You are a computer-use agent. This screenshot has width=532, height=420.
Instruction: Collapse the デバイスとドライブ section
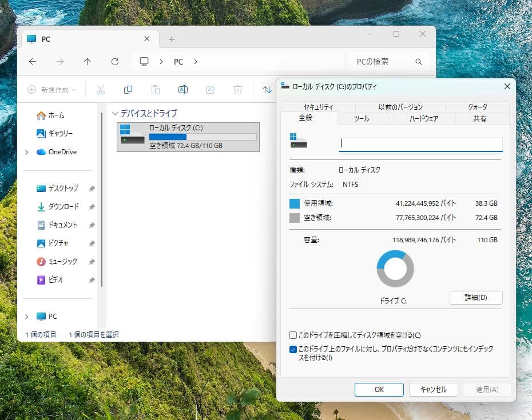[x=116, y=113]
